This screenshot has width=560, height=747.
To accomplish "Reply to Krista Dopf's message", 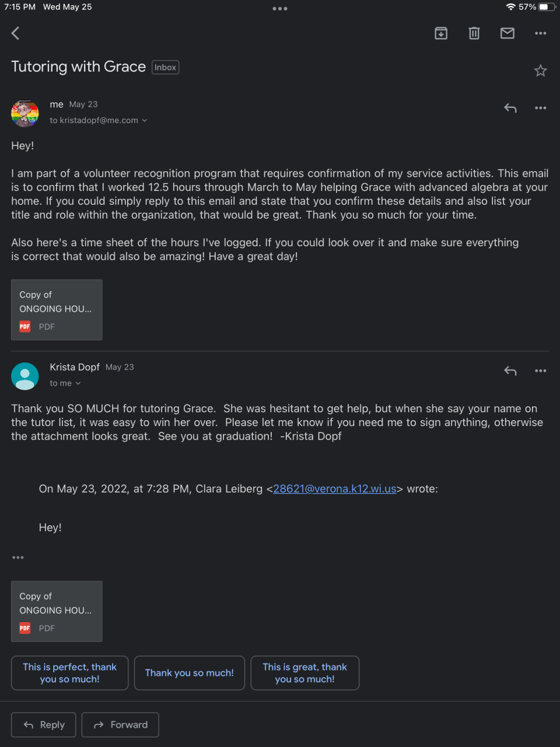I will [510, 371].
